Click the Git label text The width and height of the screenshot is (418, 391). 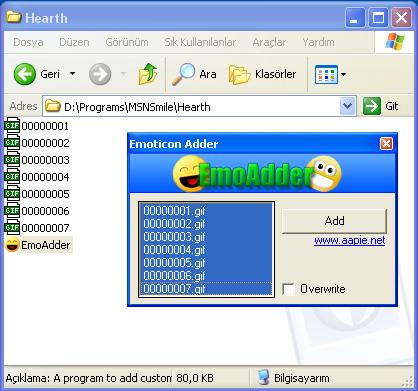coord(392,106)
